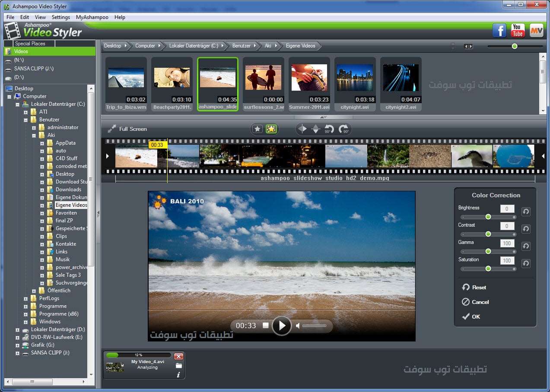Click the Gamma value input field
Image resolution: width=550 pixels, height=392 pixels.
(x=507, y=243)
